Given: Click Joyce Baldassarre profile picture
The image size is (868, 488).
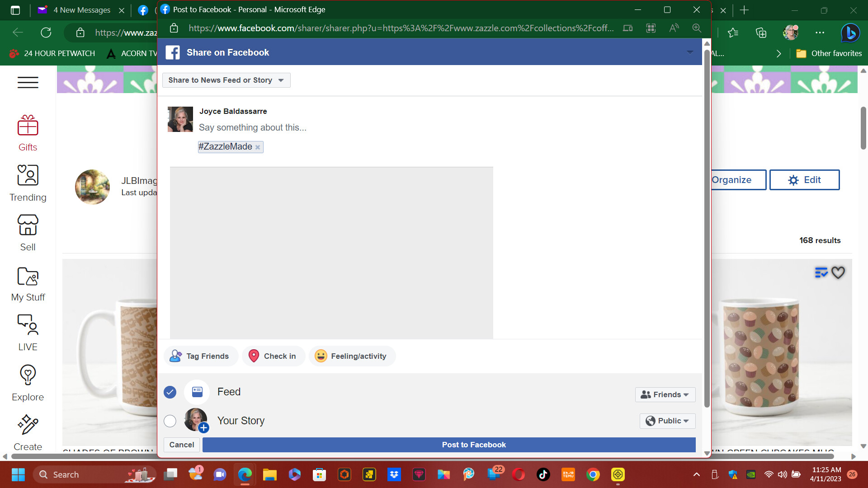Looking at the screenshot, I should 180,119.
